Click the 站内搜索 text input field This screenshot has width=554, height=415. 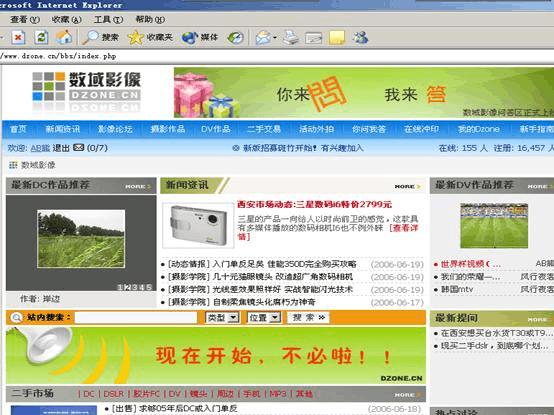click(136, 318)
